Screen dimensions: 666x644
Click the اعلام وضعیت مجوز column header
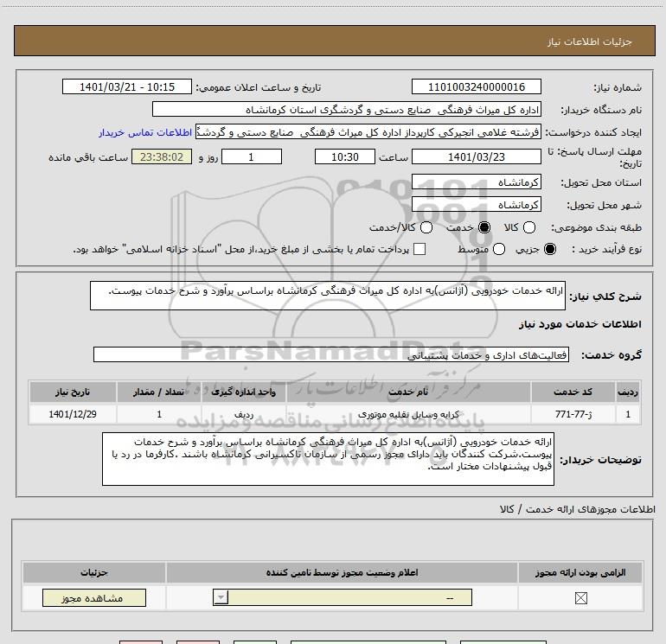342,572
